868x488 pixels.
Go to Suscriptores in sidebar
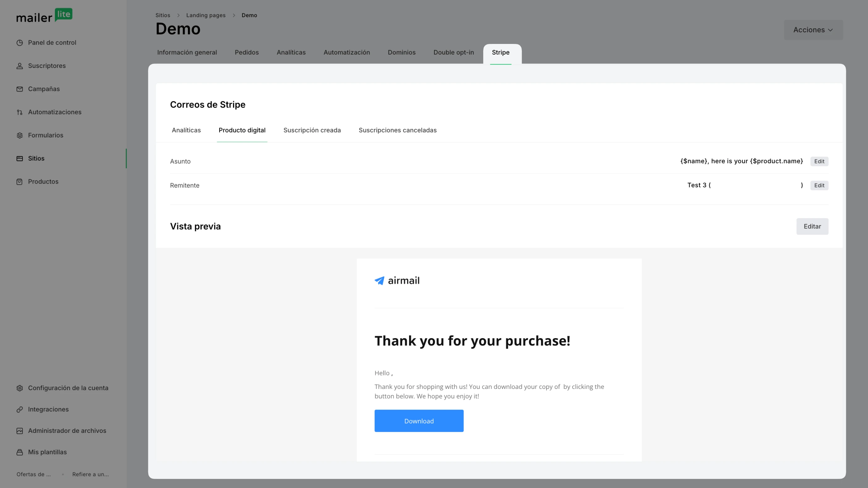click(47, 66)
